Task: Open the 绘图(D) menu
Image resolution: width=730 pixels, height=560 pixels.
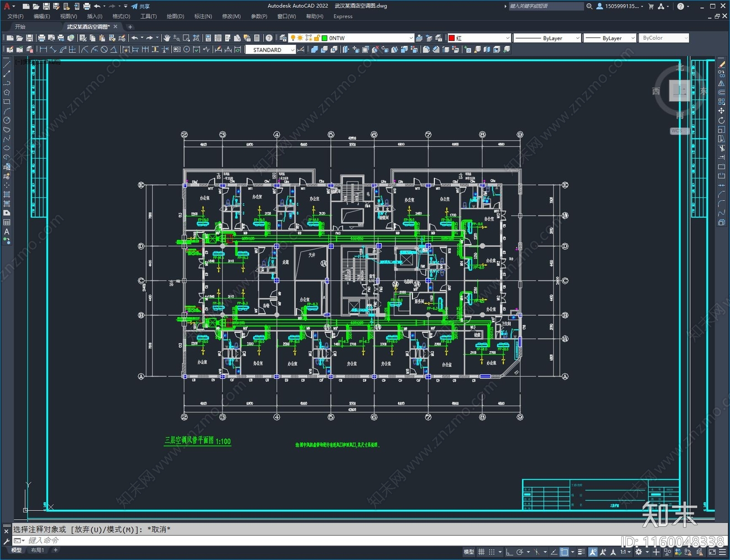Action: tap(175, 16)
